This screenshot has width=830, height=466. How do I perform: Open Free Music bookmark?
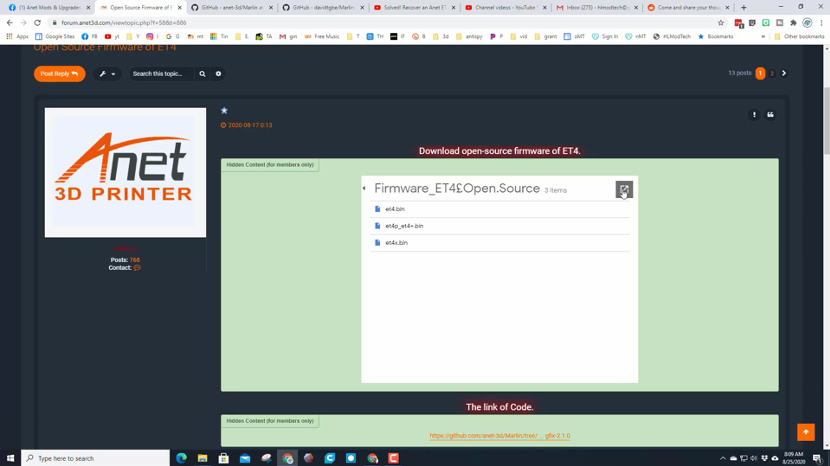coord(322,37)
